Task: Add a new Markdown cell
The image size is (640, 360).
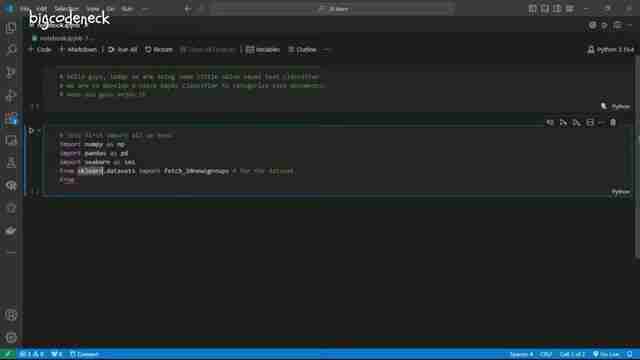Action: pyautogui.click(x=78, y=50)
